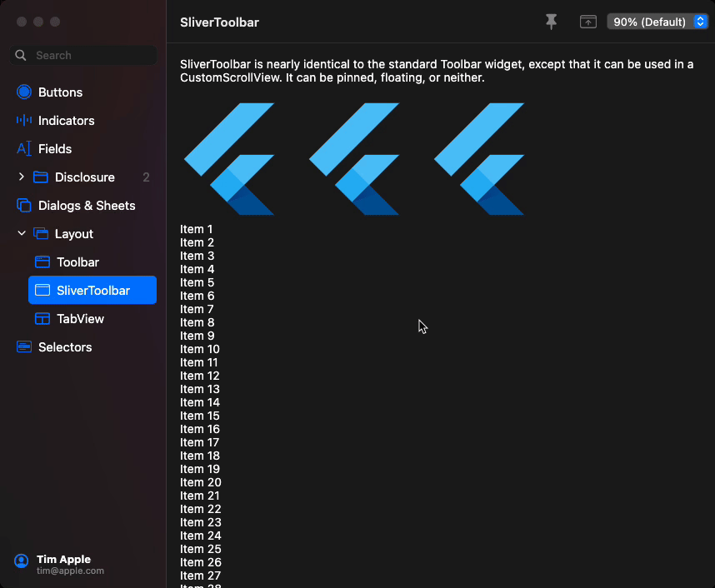The image size is (715, 588).
Task: Click list entry Item 12
Action: 200,376
